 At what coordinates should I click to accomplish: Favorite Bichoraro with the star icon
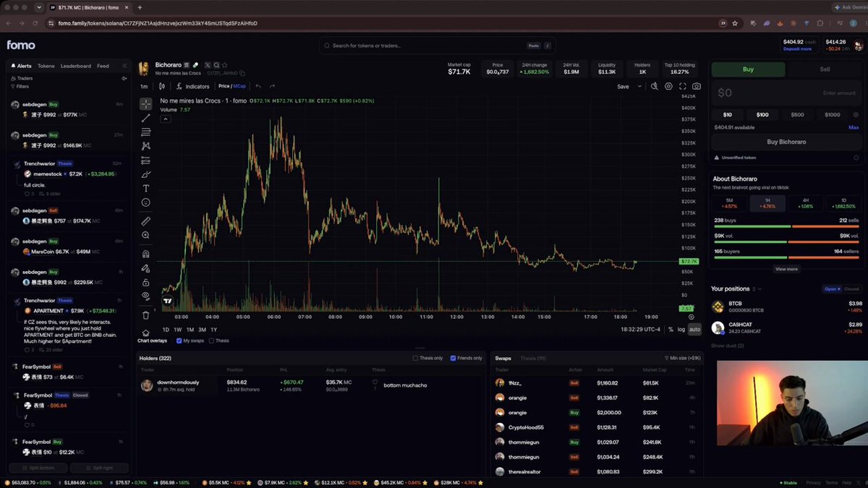pyautogui.click(x=225, y=65)
